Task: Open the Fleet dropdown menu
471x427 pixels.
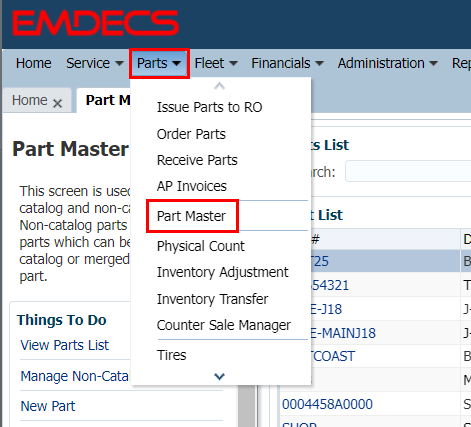Action: click(216, 63)
